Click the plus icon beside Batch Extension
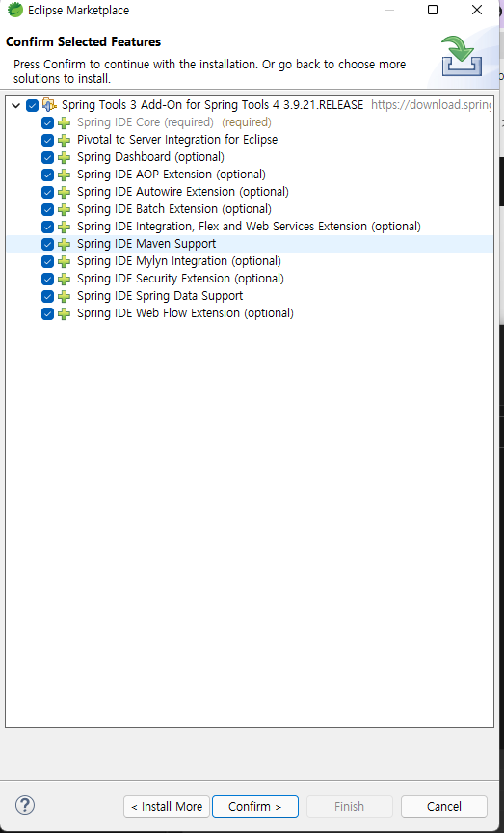The height and width of the screenshot is (833, 504). point(65,210)
